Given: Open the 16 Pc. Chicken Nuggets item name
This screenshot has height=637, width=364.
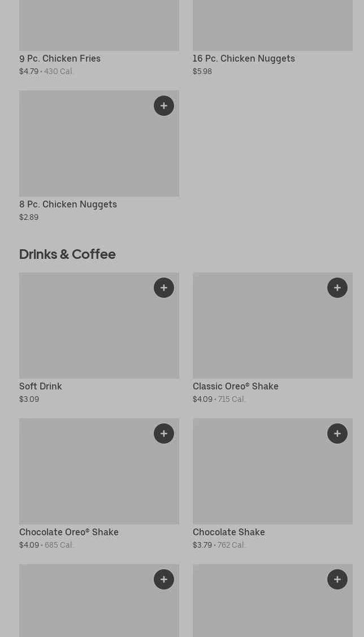Looking at the screenshot, I should click(244, 59).
